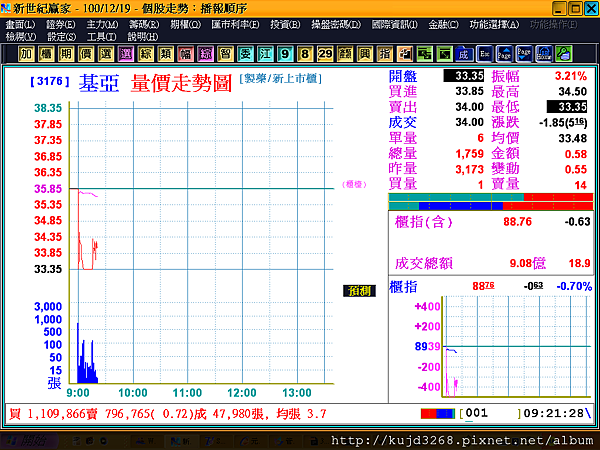
Task: Click the yellow 綜 toolbar icon
Action: [145, 54]
